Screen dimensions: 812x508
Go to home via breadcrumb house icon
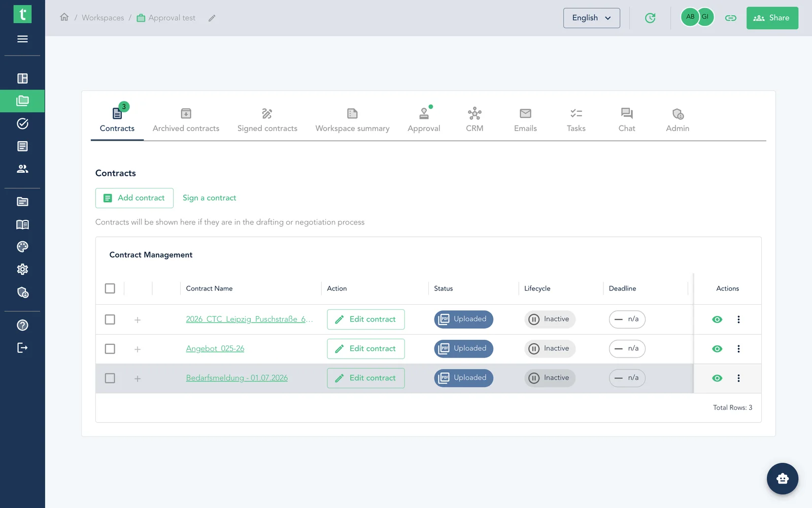pos(64,17)
